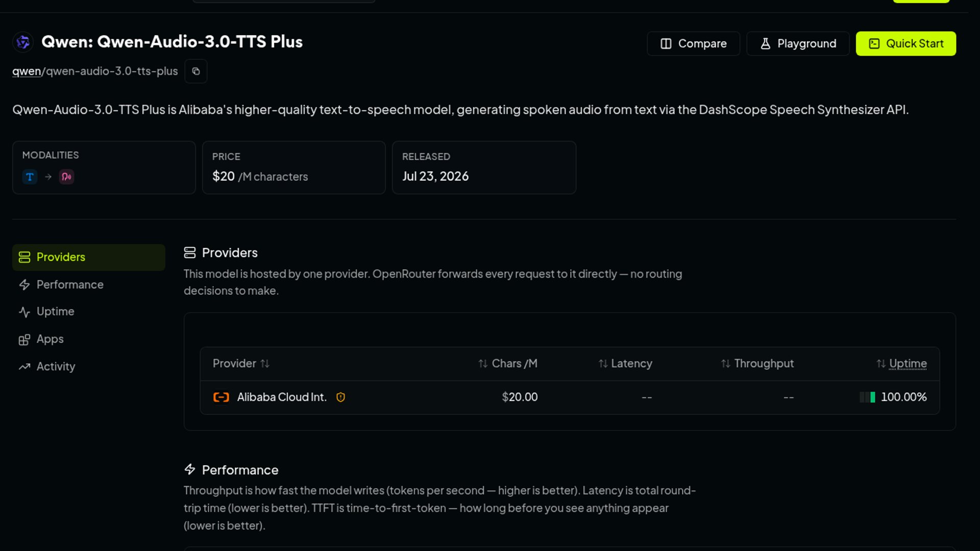Viewport: 980px width, 551px height.
Task: Click the audio output modality icon
Action: pos(66,177)
